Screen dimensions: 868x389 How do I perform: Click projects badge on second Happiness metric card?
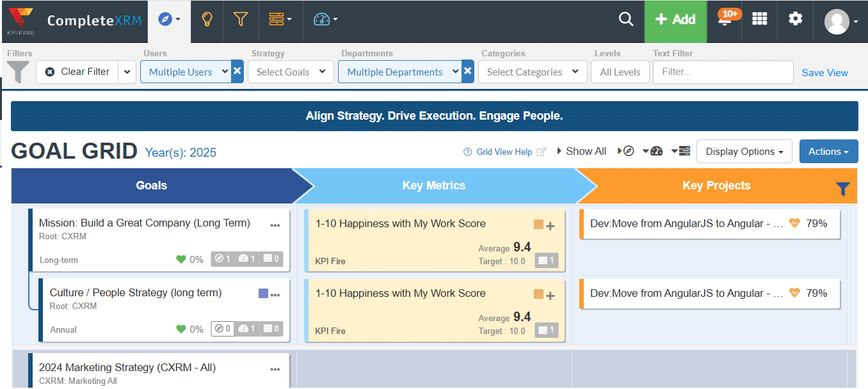tap(547, 330)
